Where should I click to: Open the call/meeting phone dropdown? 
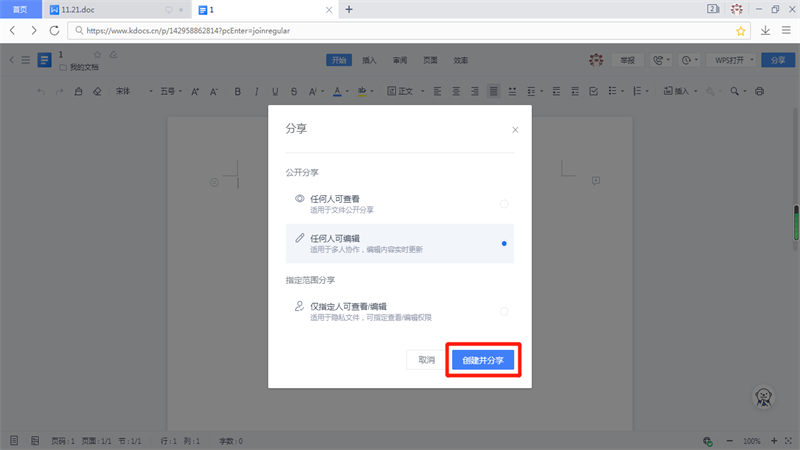[x=661, y=60]
